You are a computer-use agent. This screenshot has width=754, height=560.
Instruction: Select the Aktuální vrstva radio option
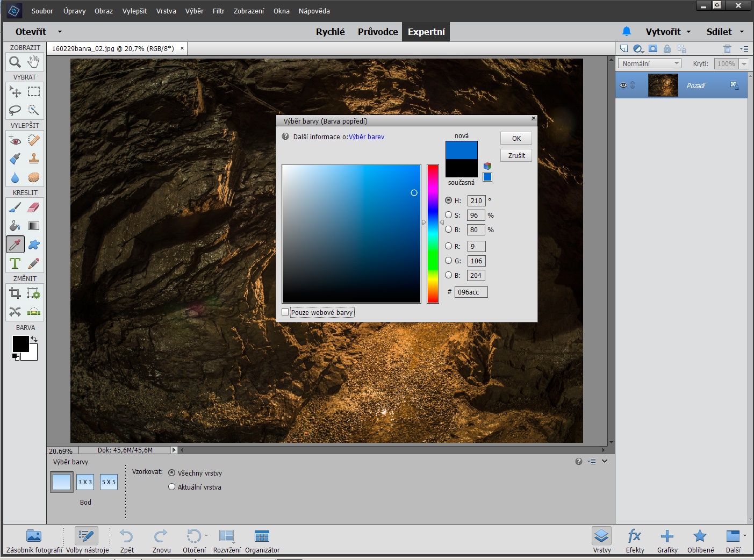tap(172, 487)
